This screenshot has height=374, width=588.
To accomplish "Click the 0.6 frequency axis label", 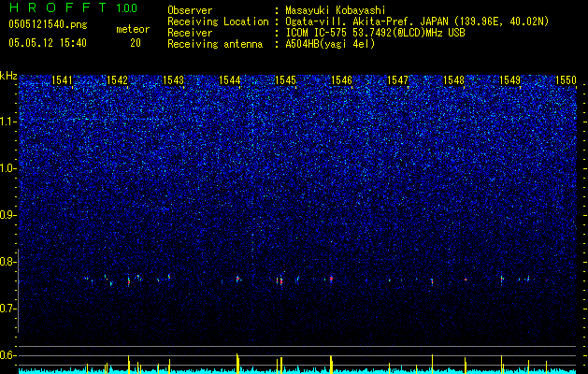I will (8, 355).
